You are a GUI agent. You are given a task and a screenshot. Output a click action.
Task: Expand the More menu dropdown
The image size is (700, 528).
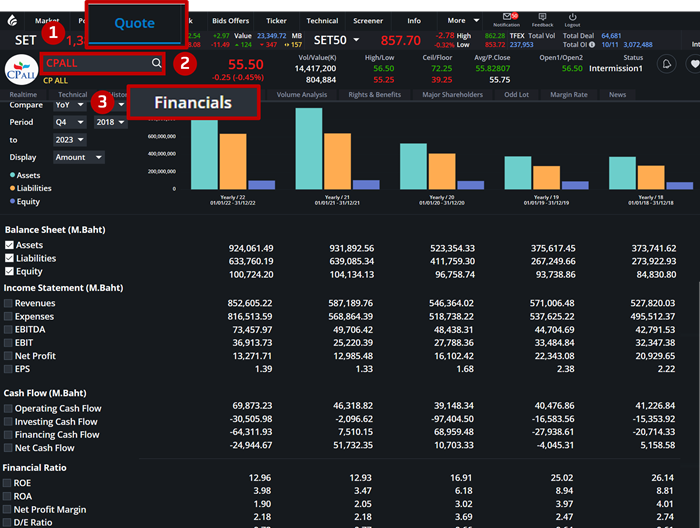(x=463, y=21)
